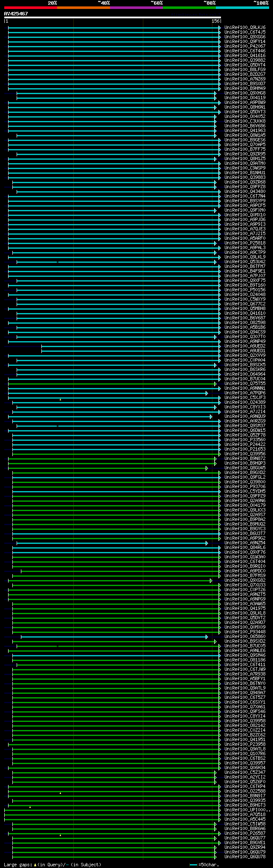Image resolution: width=273 pixels, height=868 pixels.
Task: Click label UniRef100_Q5DVT3
Action: [x=245, y=112]
